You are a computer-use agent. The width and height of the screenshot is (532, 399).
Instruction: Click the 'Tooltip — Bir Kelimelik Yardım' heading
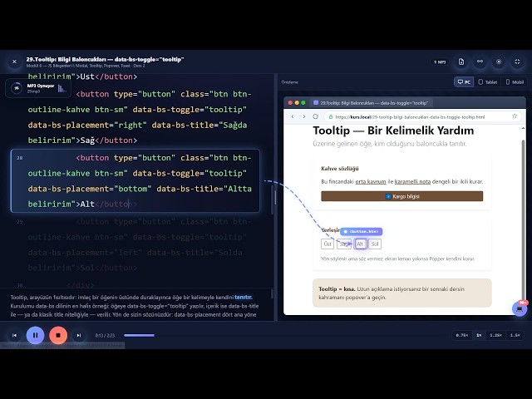point(393,131)
